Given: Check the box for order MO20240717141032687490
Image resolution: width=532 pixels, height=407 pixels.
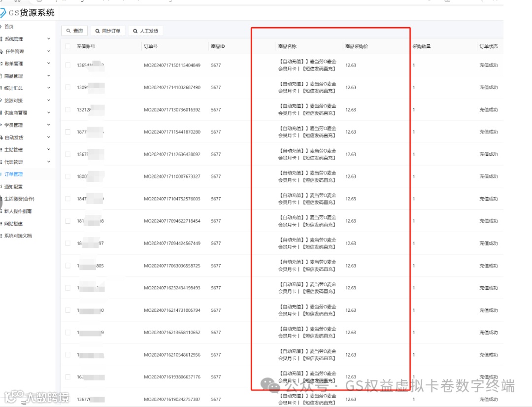Looking at the screenshot, I should (x=68, y=88).
